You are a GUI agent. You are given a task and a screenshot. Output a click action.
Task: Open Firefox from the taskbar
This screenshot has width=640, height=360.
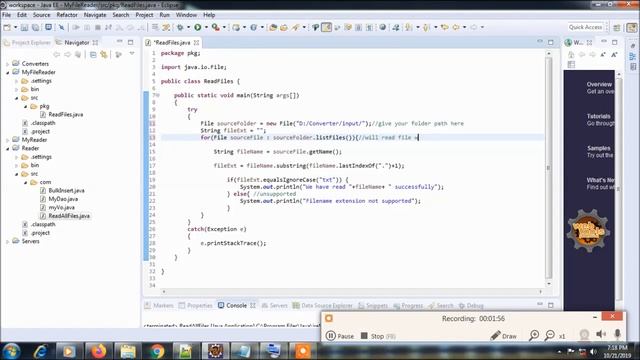(x=98, y=351)
